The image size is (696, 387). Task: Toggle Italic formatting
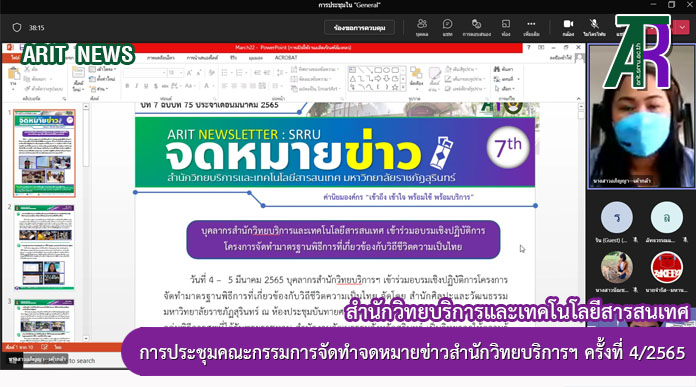coord(136,86)
